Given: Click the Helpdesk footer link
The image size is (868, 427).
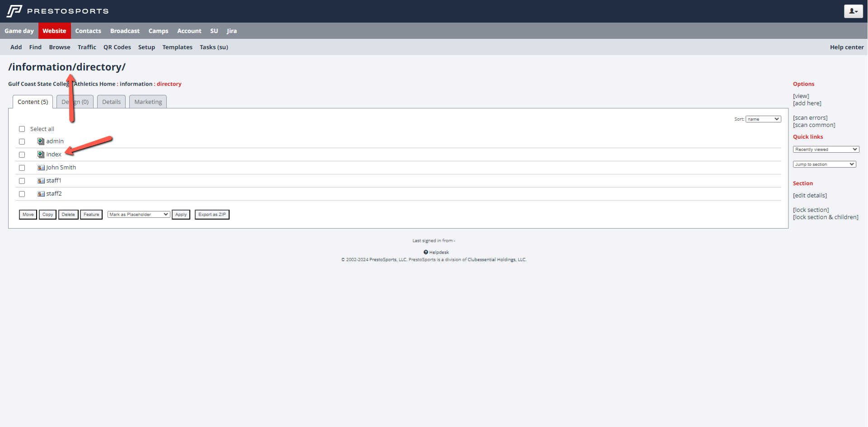Looking at the screenshot, I should tap(439, 253).
